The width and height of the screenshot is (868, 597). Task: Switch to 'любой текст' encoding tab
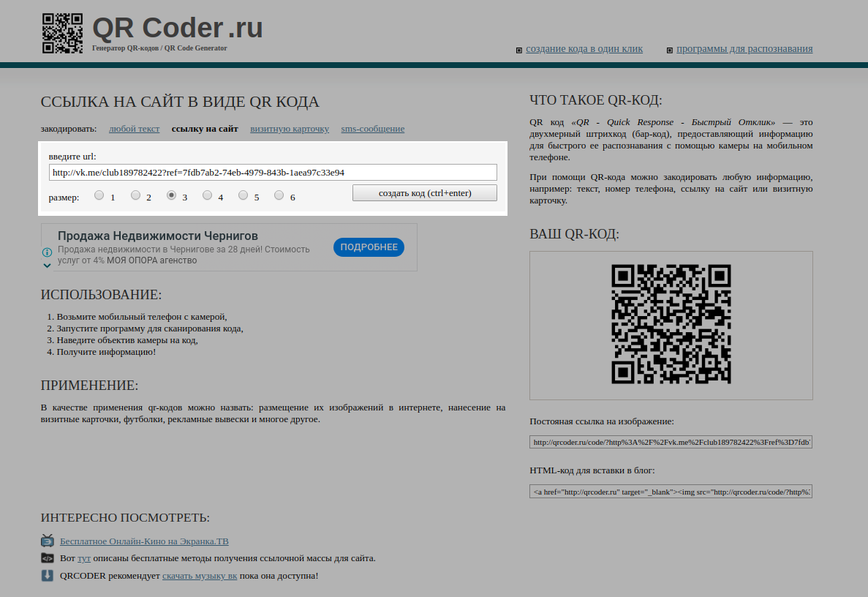134,129
